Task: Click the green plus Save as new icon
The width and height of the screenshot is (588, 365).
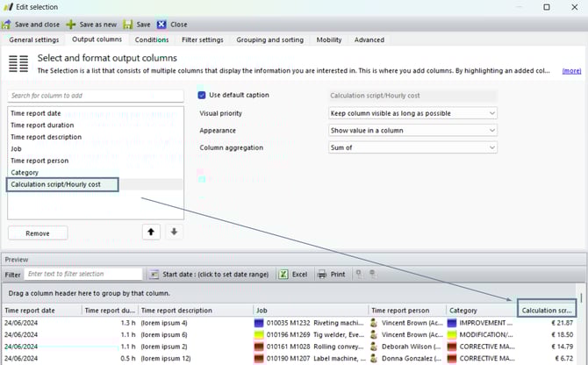Action: click(71, 25)
